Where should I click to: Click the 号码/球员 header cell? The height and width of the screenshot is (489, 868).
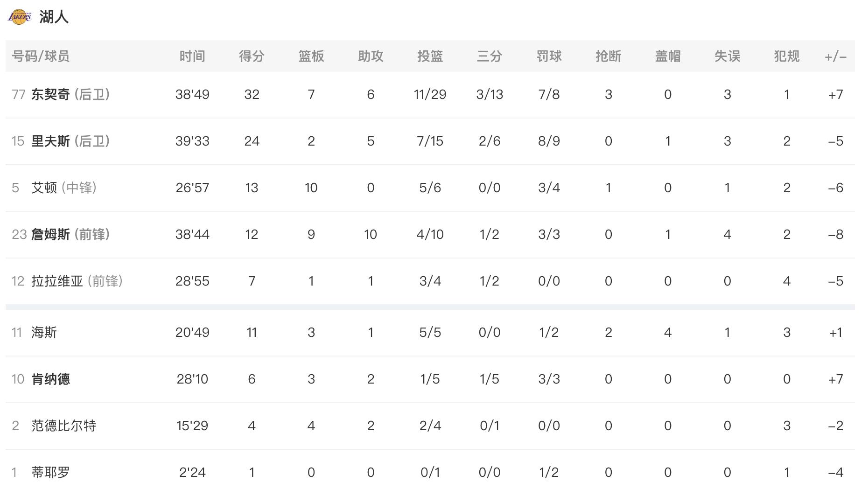(x=41, y=56)
